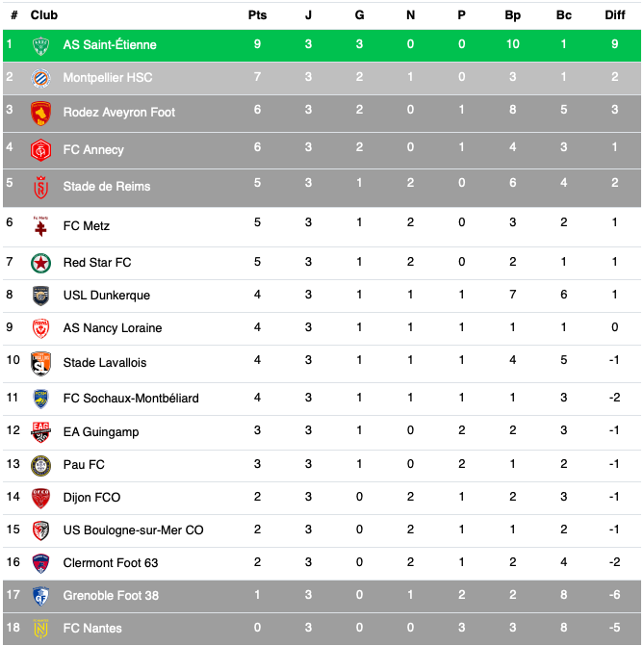Click the Club column header

43,15
